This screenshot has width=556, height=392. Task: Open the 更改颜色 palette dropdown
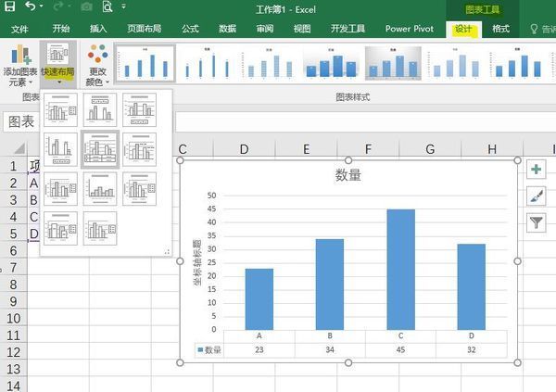click(x=97, y=65)
